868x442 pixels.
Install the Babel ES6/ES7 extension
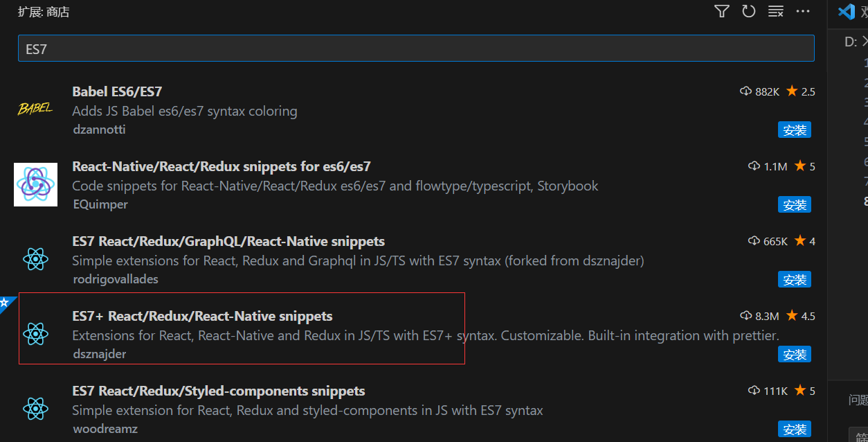(x=794, y=130)
